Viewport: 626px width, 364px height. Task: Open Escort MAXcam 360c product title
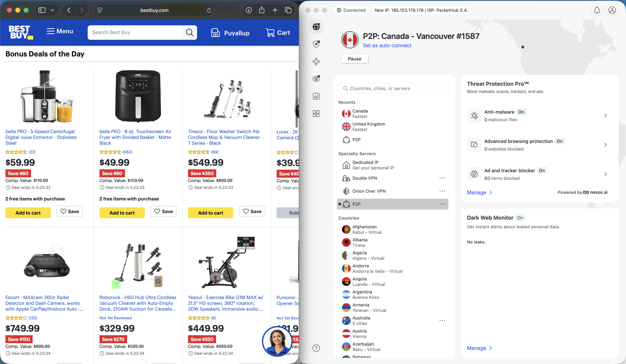(45, 303)
